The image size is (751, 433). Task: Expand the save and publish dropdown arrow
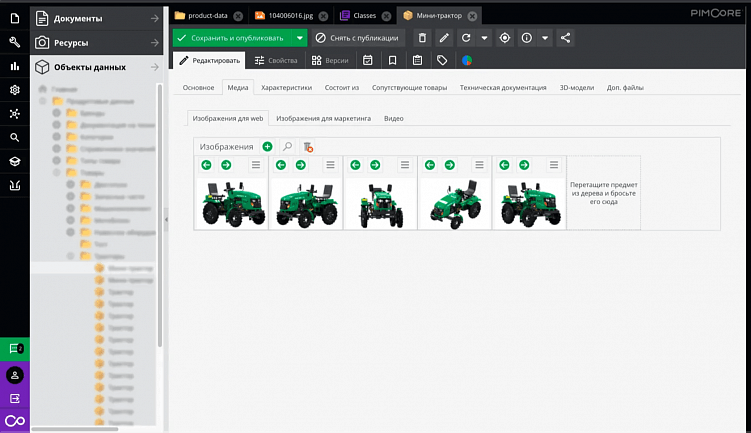click(299, 38)
